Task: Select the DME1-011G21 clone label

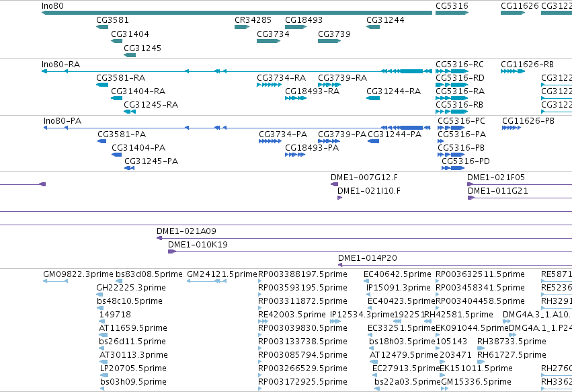Action: (498, 191)
